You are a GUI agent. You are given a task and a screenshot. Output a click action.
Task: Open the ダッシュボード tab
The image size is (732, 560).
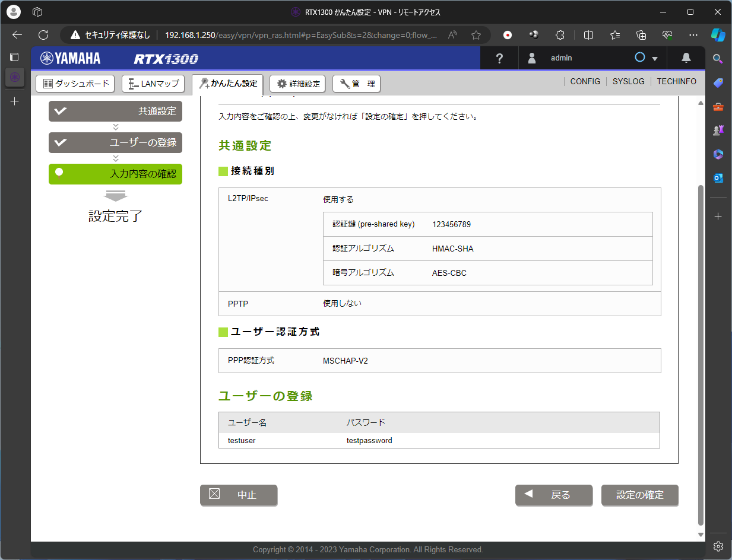tap(75, 84)
